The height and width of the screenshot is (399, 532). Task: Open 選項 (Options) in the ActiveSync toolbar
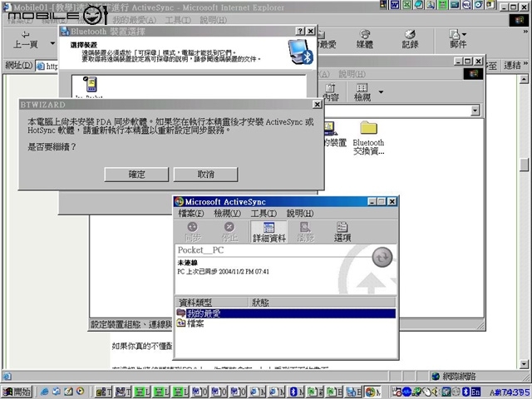[x=342, y=232]
